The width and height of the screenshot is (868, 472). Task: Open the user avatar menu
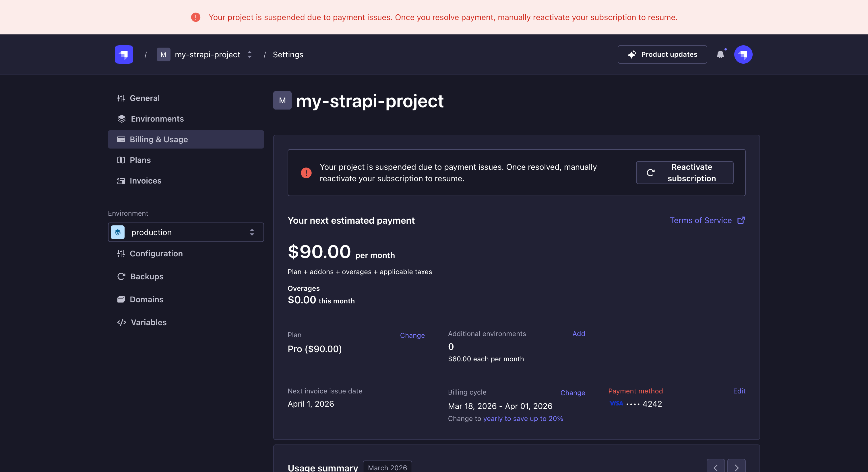[x=743, y=54]
